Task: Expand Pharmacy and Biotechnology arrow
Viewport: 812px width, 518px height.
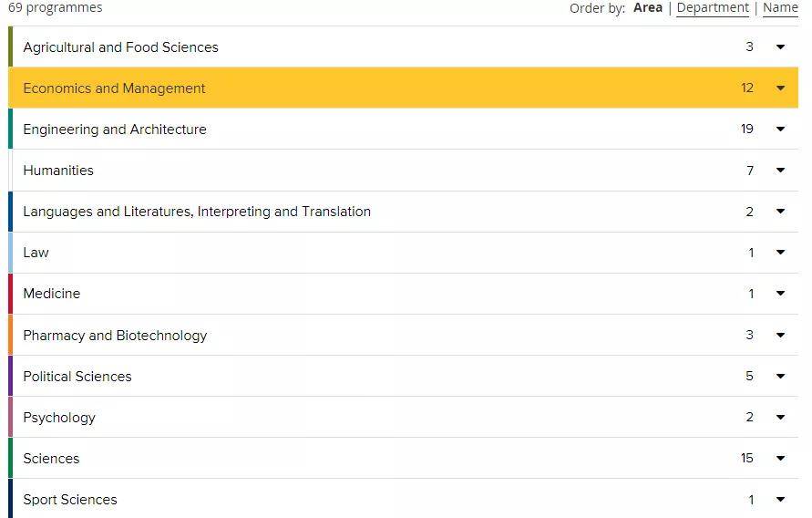Action: (x=780, y=335)
